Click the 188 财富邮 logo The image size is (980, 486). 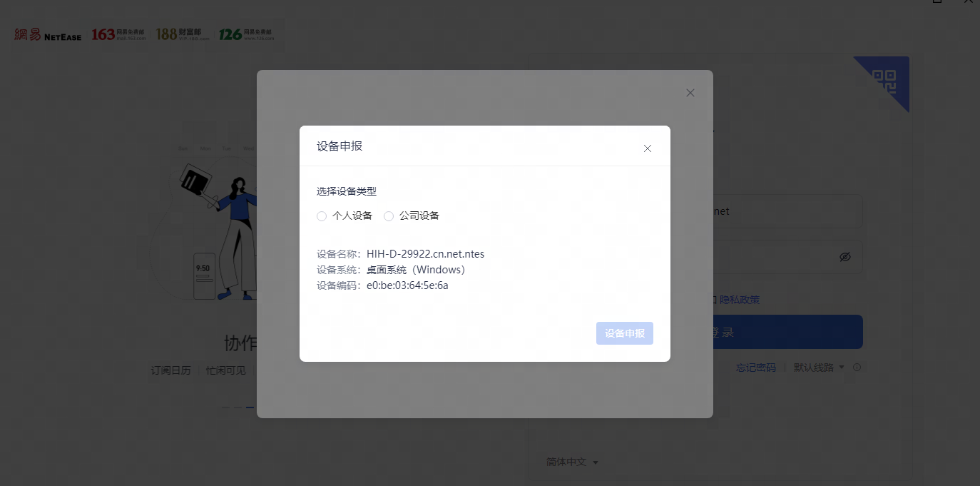183,34
